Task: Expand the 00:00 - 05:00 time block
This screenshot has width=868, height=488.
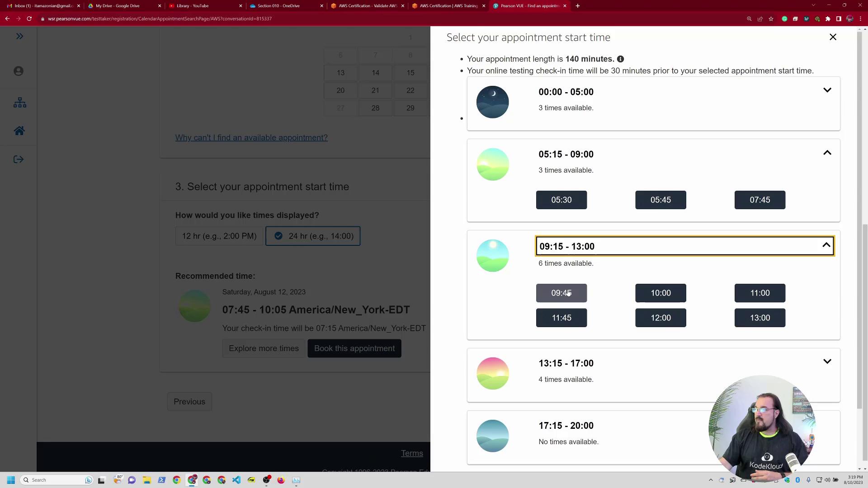Action: tap(827, 90)
